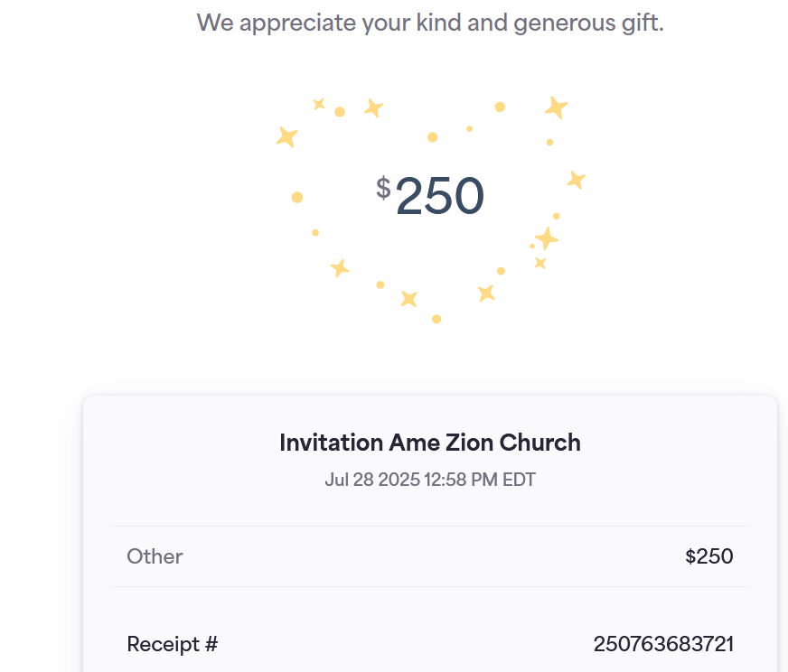Select the Invitation Ame Zion Church heading
The width and height of the screenshot is (788, 672).
point(430,443)
